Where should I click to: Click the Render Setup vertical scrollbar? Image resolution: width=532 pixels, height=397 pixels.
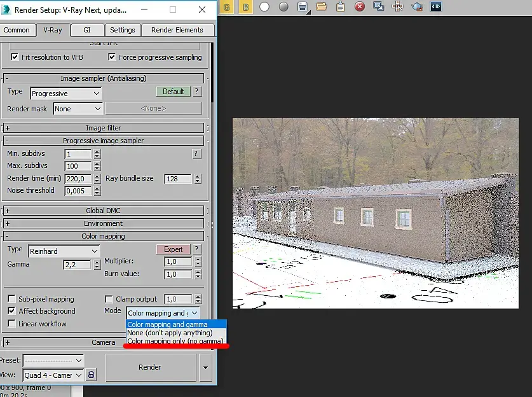point(212,73)
